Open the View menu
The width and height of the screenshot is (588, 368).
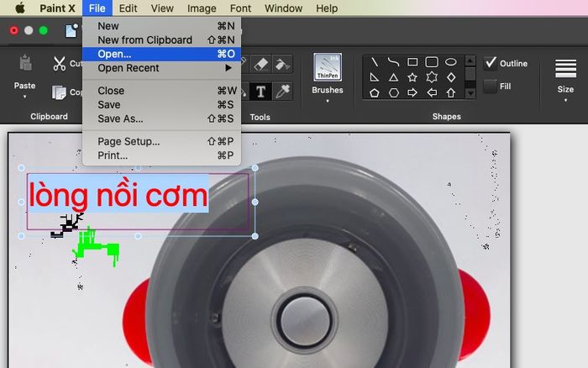162,8
